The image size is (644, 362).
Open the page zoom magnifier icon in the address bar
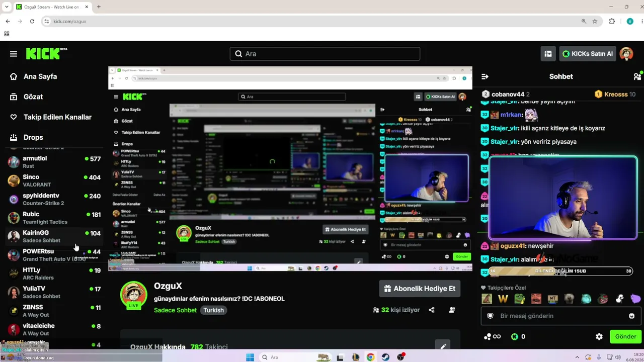(584, 21)
